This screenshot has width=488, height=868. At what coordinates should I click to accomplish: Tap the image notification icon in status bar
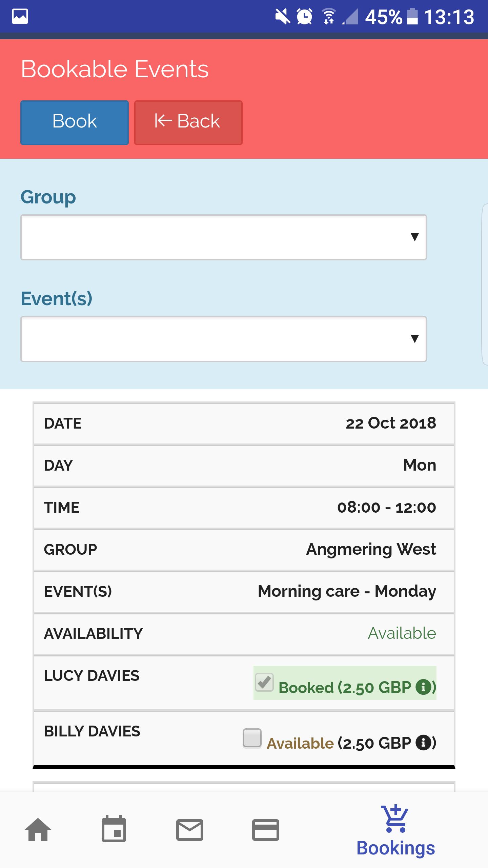click(20, 17)
